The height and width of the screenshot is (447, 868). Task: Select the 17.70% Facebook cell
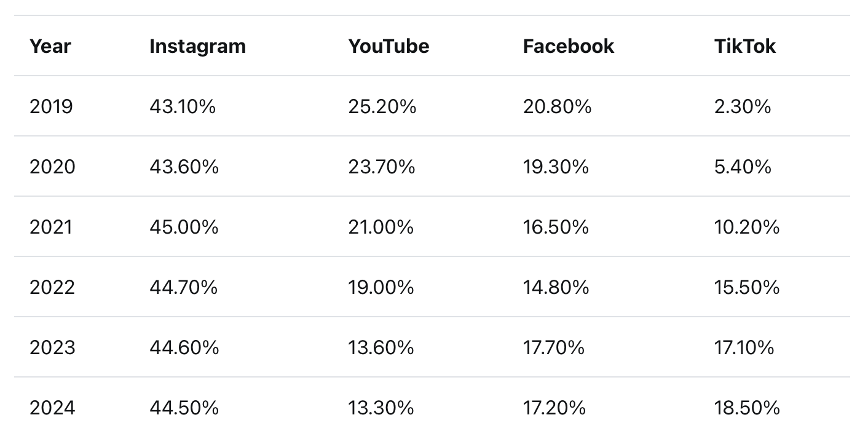point(553,347)
